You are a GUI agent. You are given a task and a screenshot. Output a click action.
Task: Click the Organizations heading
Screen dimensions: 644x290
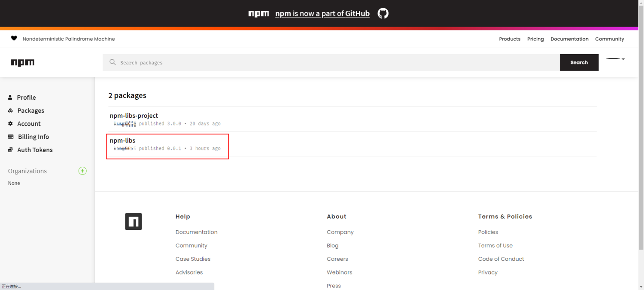click(x=27, y=171)
